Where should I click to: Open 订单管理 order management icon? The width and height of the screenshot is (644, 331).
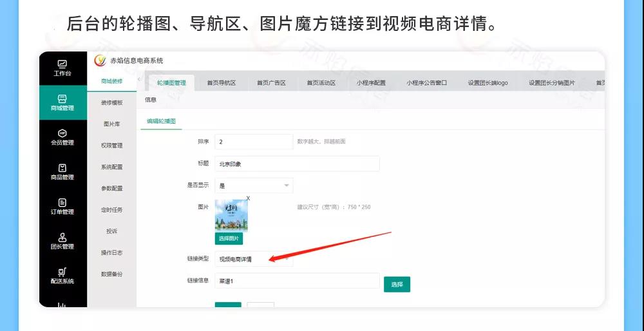pos(62,203)
